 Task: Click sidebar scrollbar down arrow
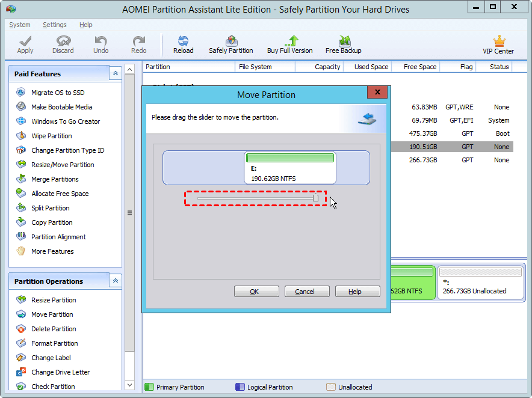[x=129, y=385]
